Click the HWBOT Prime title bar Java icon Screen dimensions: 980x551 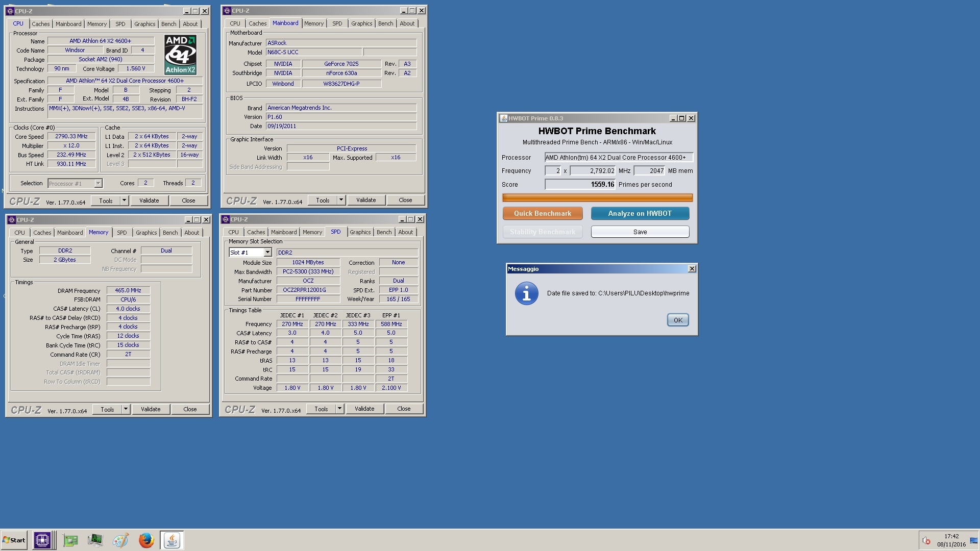point(503,118)
